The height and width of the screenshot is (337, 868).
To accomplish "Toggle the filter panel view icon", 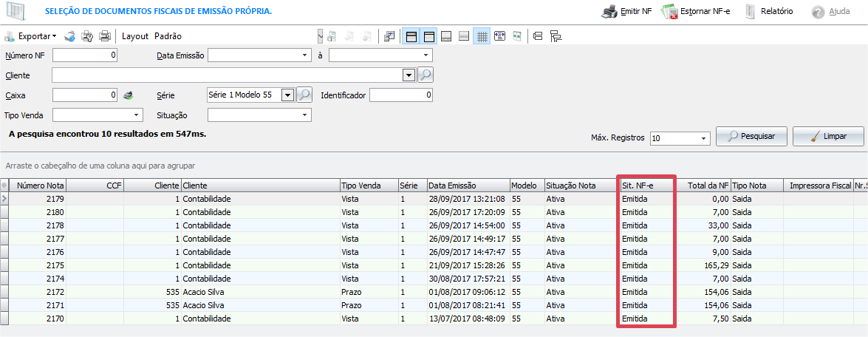I will point(411,36).
